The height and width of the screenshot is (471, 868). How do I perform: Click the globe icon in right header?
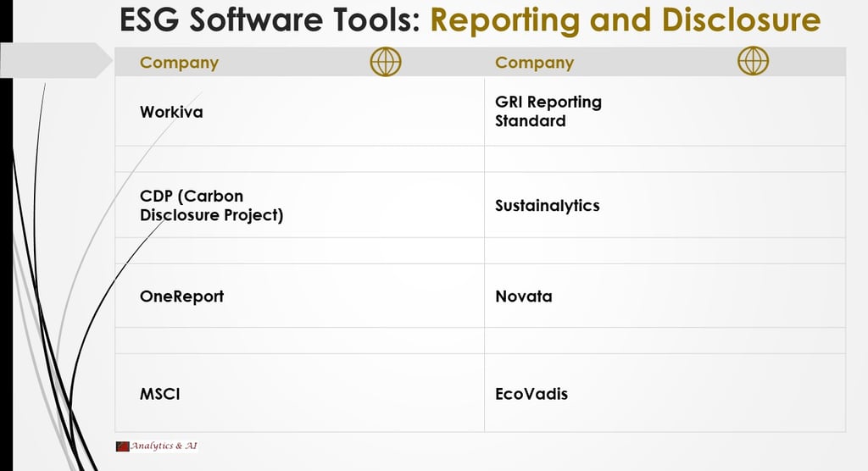753,61
